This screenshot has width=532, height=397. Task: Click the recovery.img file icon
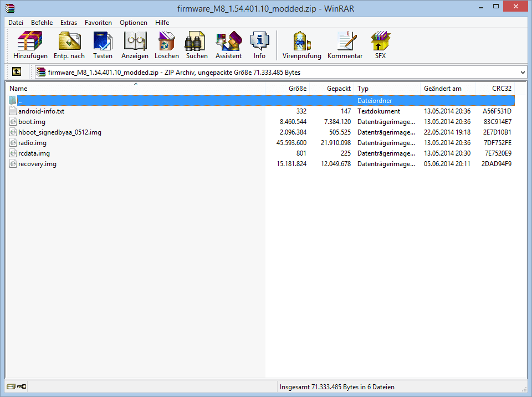click(x=13, y=164)
